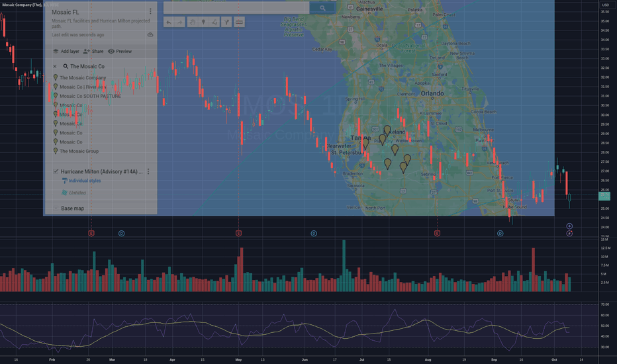Click the Gainesville label on the map
The image size is (617, 364).
coord(369,9)
